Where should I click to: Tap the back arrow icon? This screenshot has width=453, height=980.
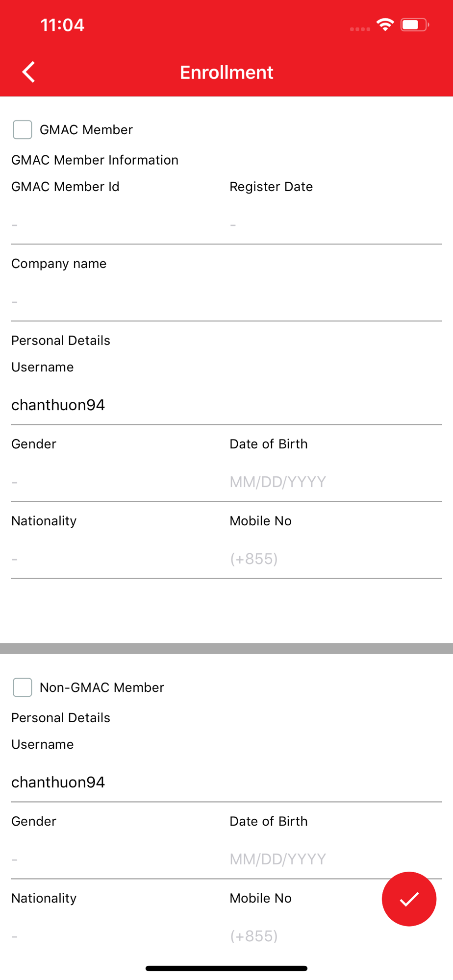pos(29,72)
